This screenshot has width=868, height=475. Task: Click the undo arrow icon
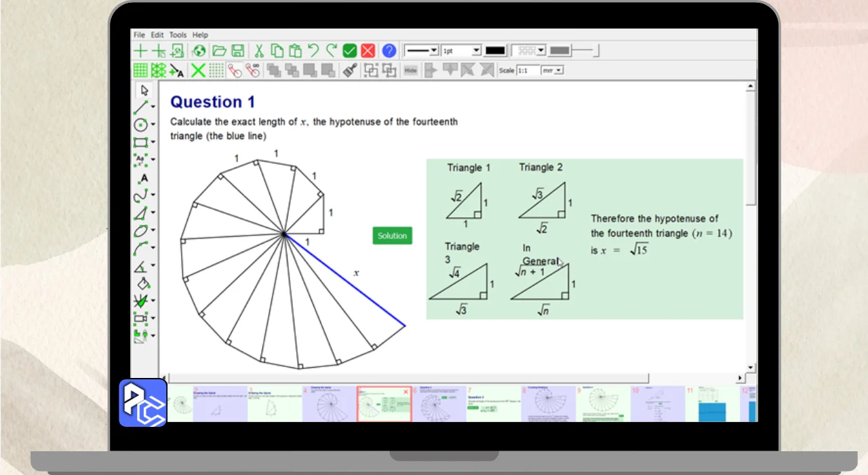(x=313, y=50)
